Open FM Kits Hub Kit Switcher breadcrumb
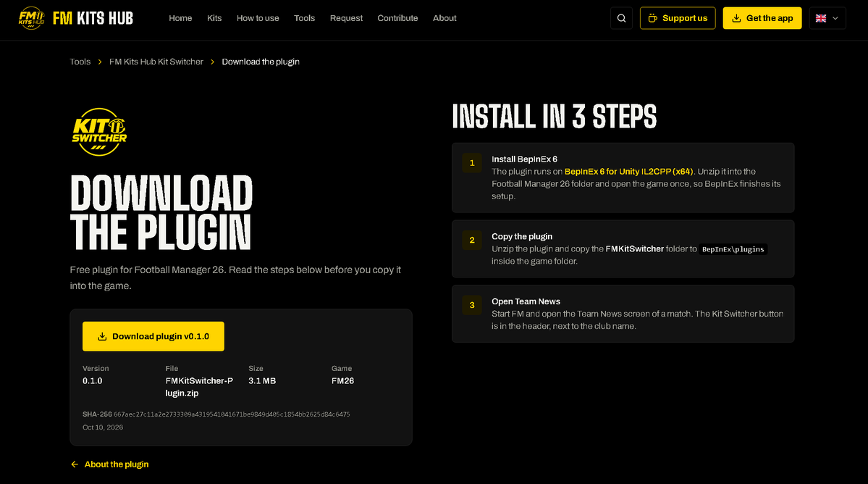Screen dimensions: 868x484 click(x=156, y=62)
